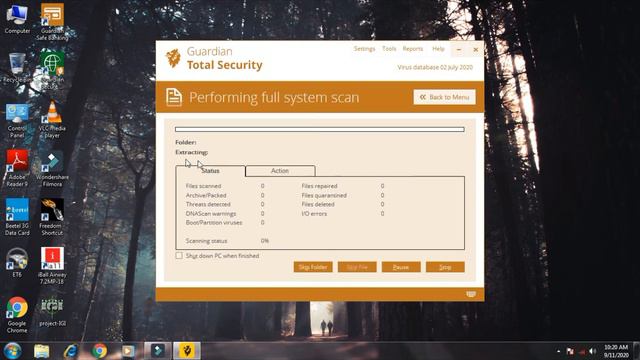
Task: Switch to the Status tab
Action: pos(210,171)
